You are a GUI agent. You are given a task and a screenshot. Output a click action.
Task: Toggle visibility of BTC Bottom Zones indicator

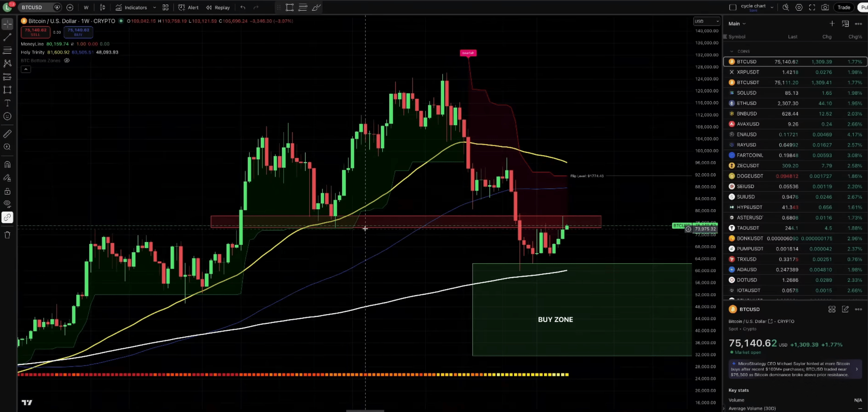(x=67, y=61)
